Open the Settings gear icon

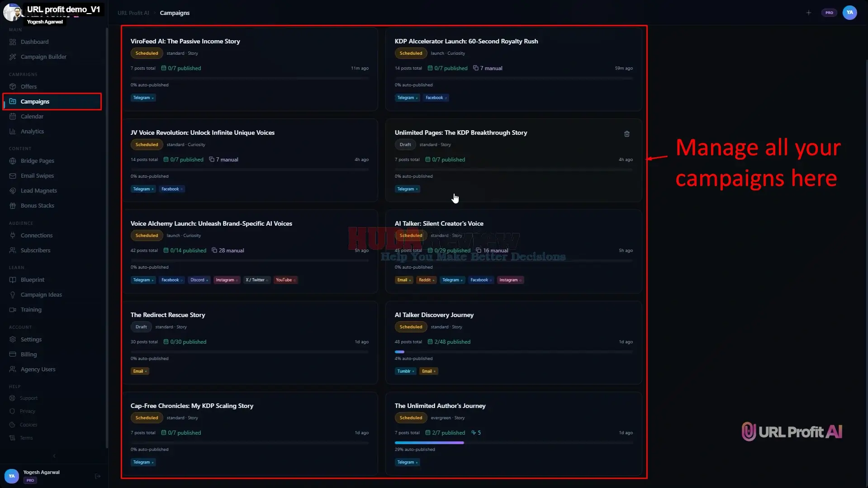tap(13, 339)
